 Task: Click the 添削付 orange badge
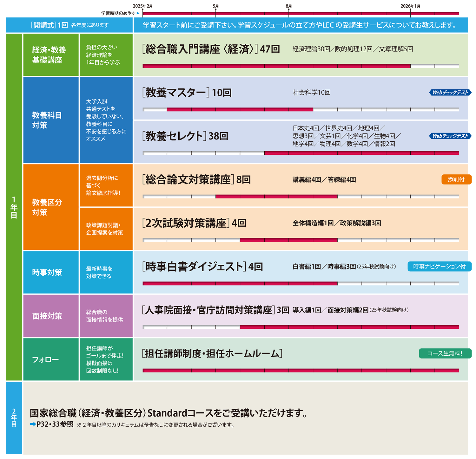(456, 179)
